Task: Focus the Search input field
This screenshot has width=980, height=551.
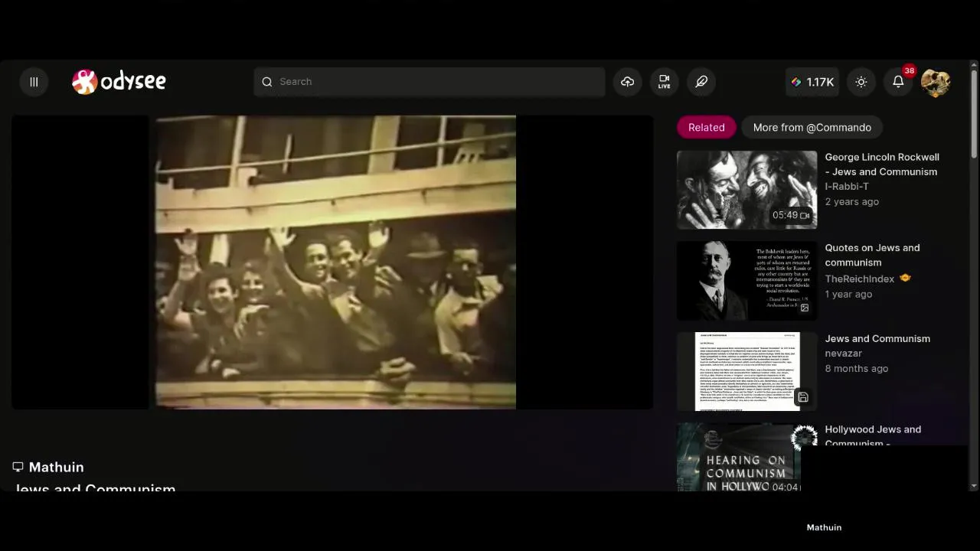Action: pos(429,82)
